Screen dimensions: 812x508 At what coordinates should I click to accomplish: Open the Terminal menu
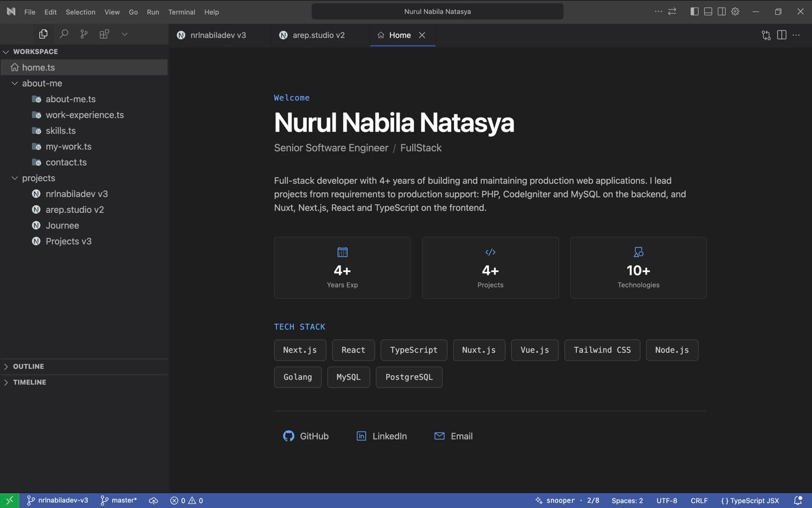pos(182,12)
